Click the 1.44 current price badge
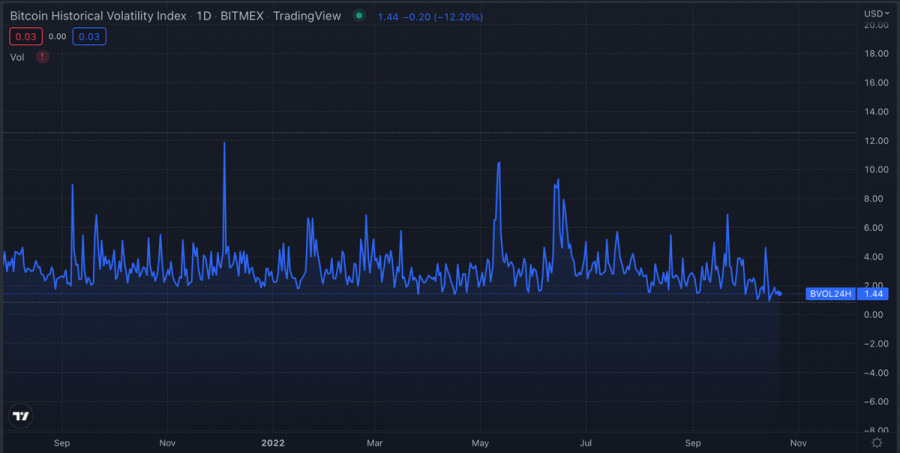The width and height of the screenshot is (900, 453). click(x=873, y=294)
